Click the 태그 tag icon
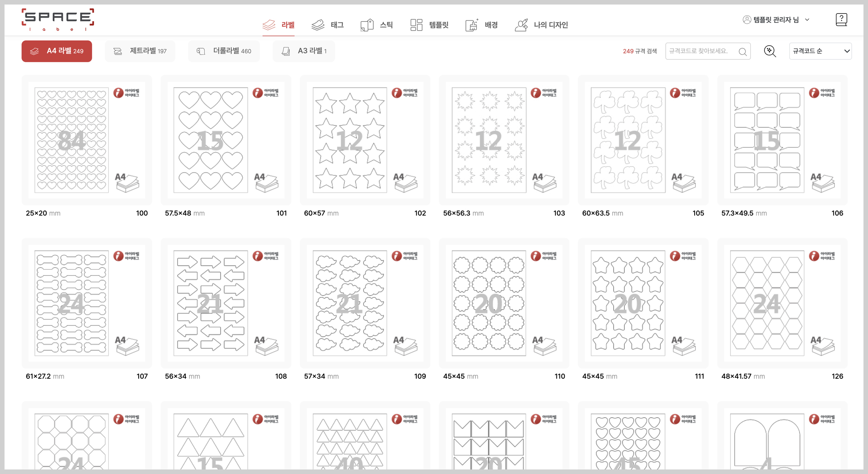 tap(318, 25)
